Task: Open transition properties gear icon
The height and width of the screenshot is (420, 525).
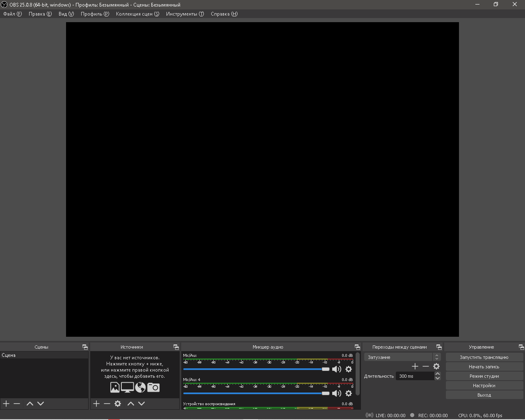Action: click(x=436, y=366)
